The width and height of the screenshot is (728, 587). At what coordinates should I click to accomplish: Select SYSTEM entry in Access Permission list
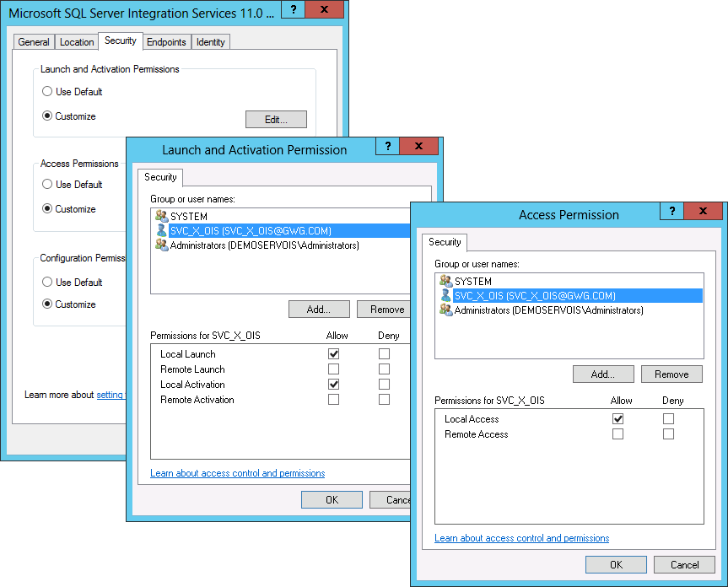(x=569, y=281)
